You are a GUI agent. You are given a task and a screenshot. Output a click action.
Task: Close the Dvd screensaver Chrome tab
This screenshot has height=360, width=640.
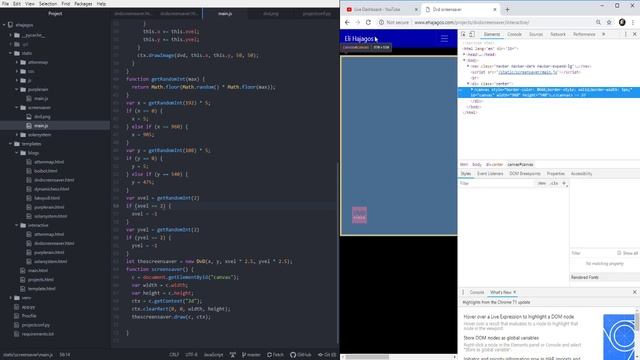[495, 9]
